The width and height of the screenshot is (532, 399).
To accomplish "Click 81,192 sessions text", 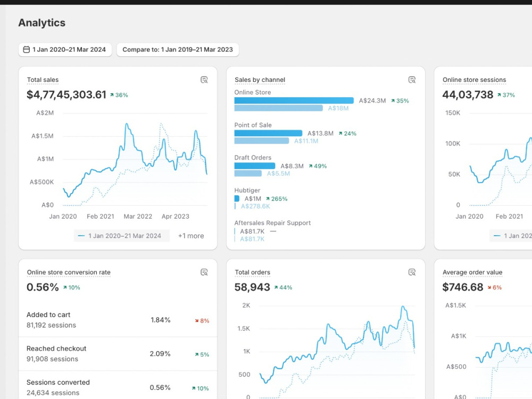I will pos(51,325).
